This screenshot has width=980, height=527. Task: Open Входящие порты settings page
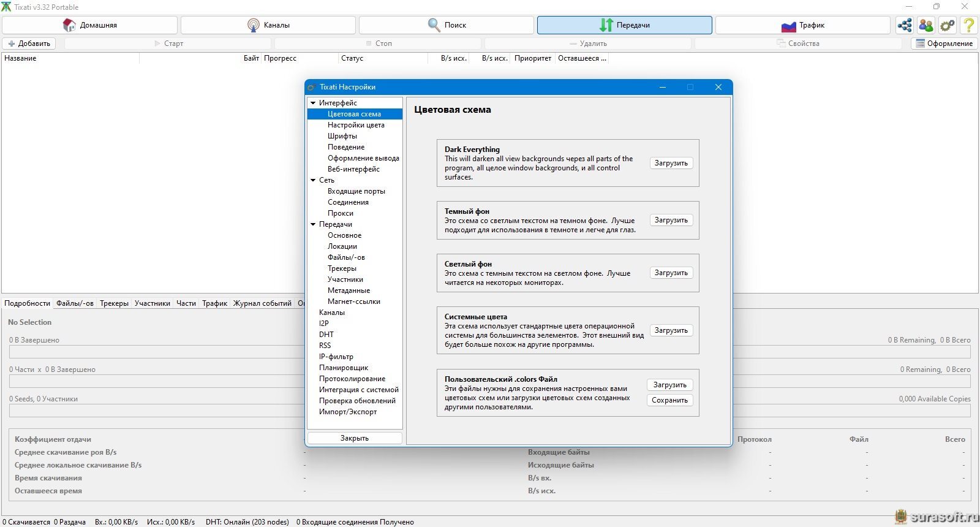(x=356, y=191)
